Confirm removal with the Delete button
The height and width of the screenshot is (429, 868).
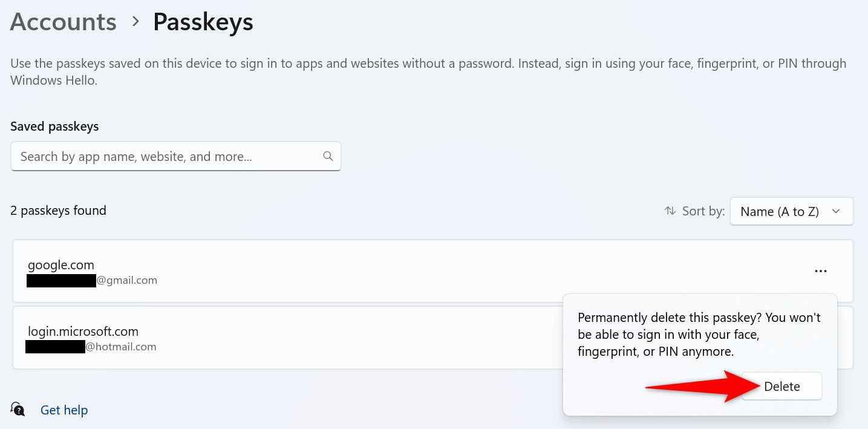[782, 386]
